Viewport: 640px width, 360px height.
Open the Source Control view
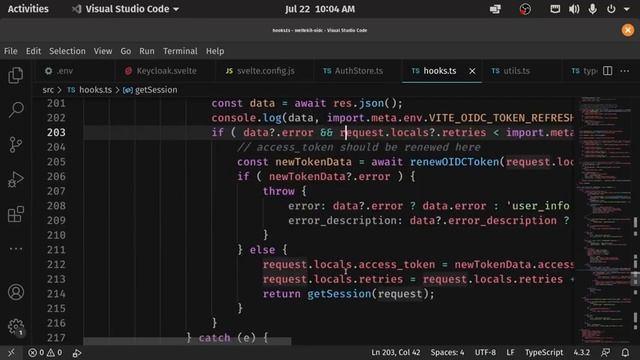16,144
